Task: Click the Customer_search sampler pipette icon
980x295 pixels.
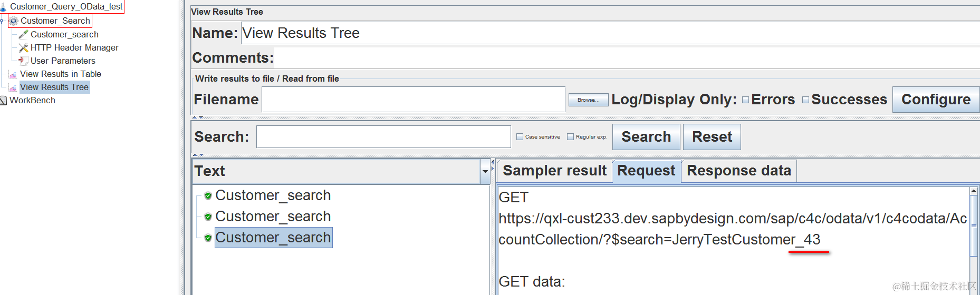Action: coord(23,34)
